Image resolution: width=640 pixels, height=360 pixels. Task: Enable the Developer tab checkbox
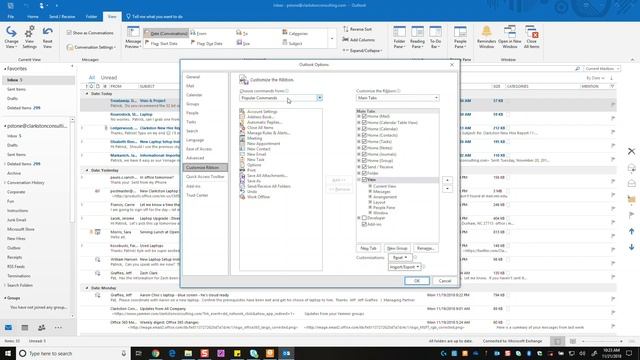click(x=364, y=218)
